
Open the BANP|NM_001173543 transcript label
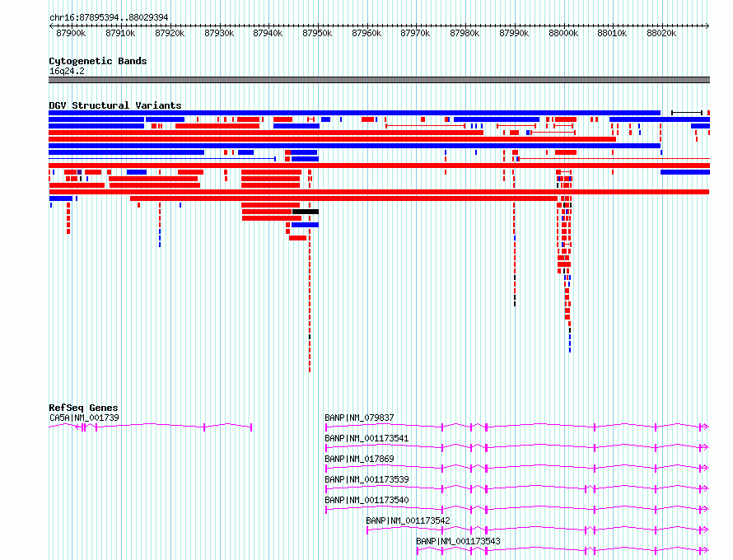tap(458, 541)
